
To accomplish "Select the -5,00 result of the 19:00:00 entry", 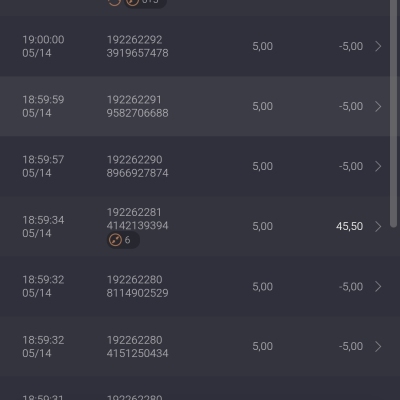I will click(351, 46).
